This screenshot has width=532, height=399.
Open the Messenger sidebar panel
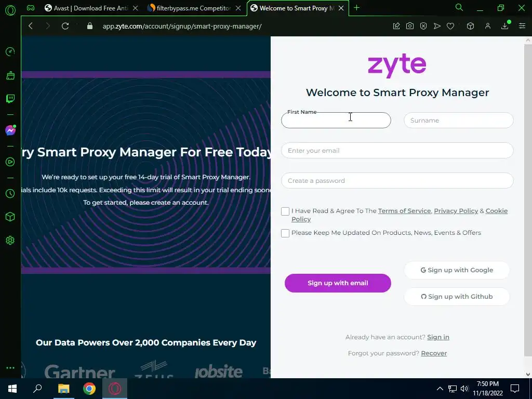(x=10, y=130)
